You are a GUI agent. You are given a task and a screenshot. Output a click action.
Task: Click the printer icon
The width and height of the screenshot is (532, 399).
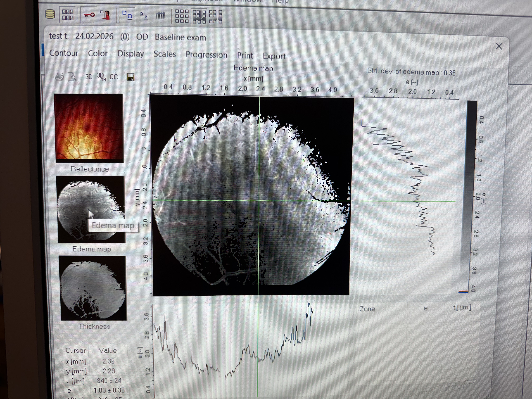(59, 77)
